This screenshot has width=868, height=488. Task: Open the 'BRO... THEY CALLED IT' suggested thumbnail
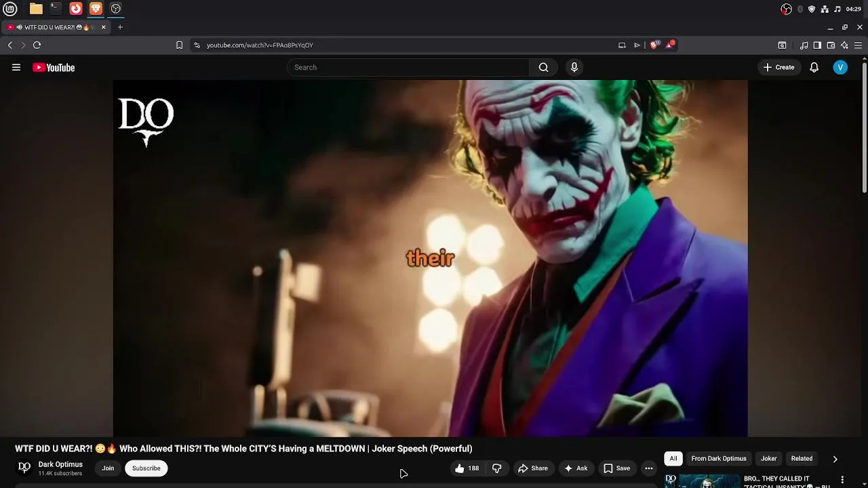pyautogui.click(x=702, y=481)
